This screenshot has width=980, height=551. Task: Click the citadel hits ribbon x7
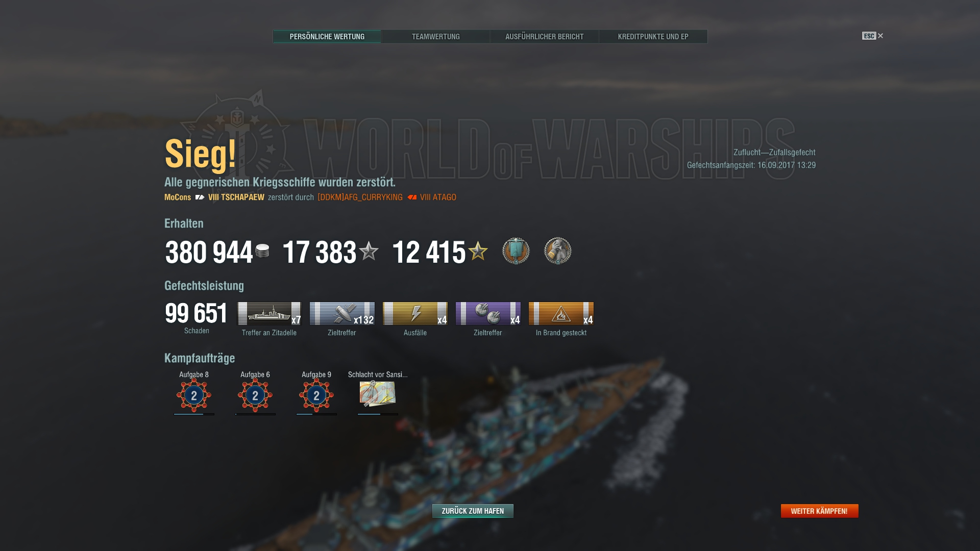coord(269,313)
